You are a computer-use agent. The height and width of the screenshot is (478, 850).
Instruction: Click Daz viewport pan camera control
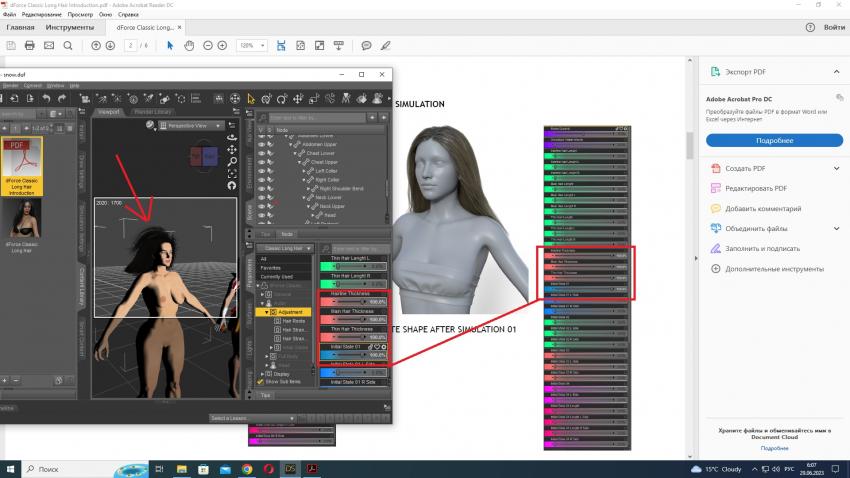click(x=232, y=150)
